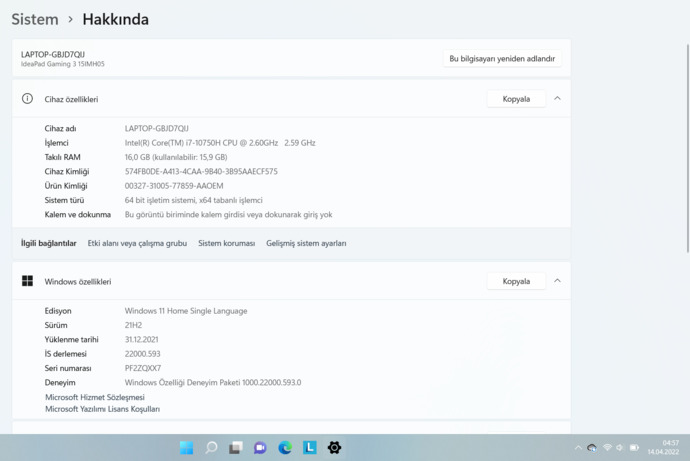
Task: Open the Wi-Fi network tray icon
Action: tap(607, 448)
